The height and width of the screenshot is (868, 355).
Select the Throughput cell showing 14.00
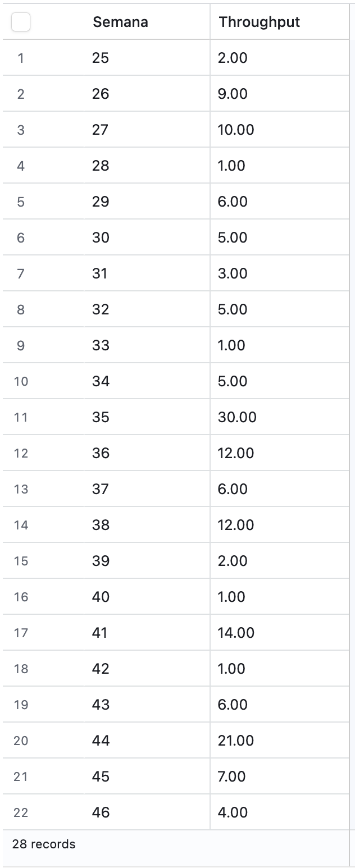click(236, 633)
